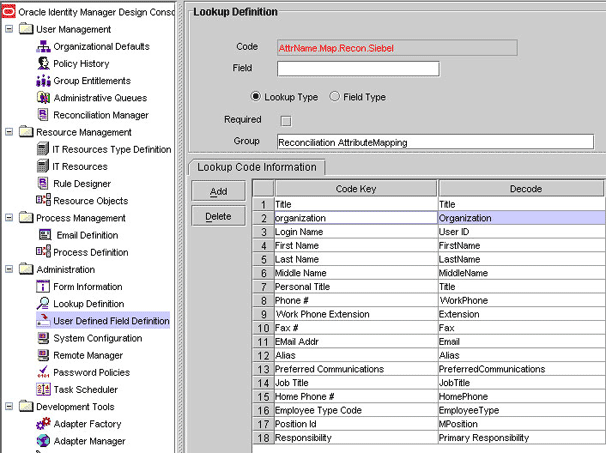Select row number 18 header
Viewport: 606px width, 453px height.
(x=263, y=438)
